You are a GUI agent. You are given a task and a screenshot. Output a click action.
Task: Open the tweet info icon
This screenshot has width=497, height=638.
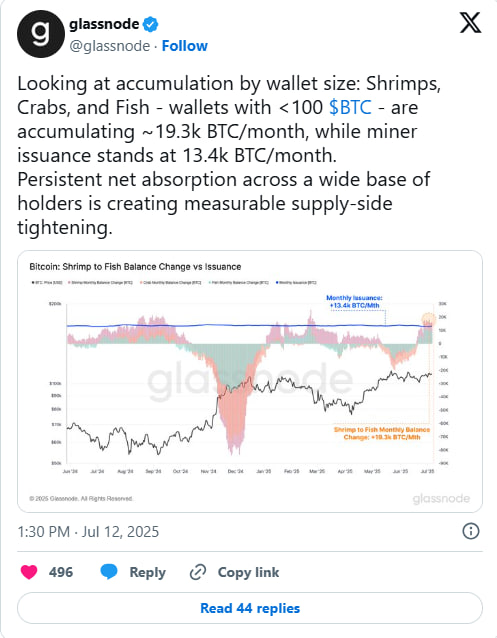coord(471,531)
